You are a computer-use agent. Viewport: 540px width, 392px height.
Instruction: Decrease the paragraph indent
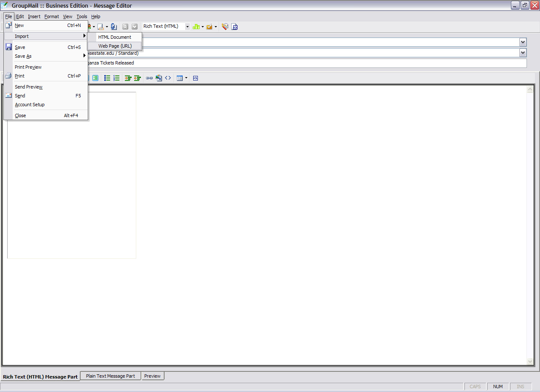(128, 78)
